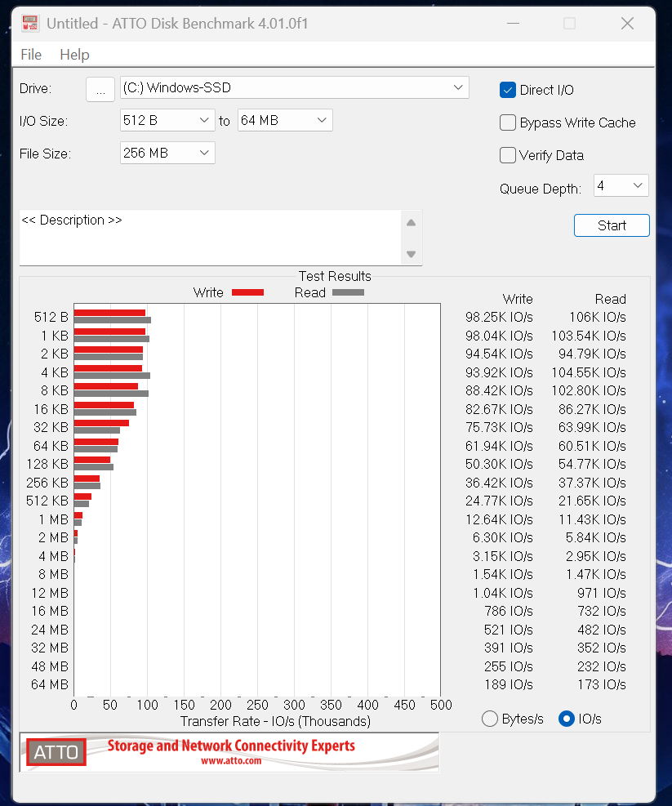Click the 1 MB write value 12.64K IO/s
This screenshot has width=672, height=806.
click(499, 519)
